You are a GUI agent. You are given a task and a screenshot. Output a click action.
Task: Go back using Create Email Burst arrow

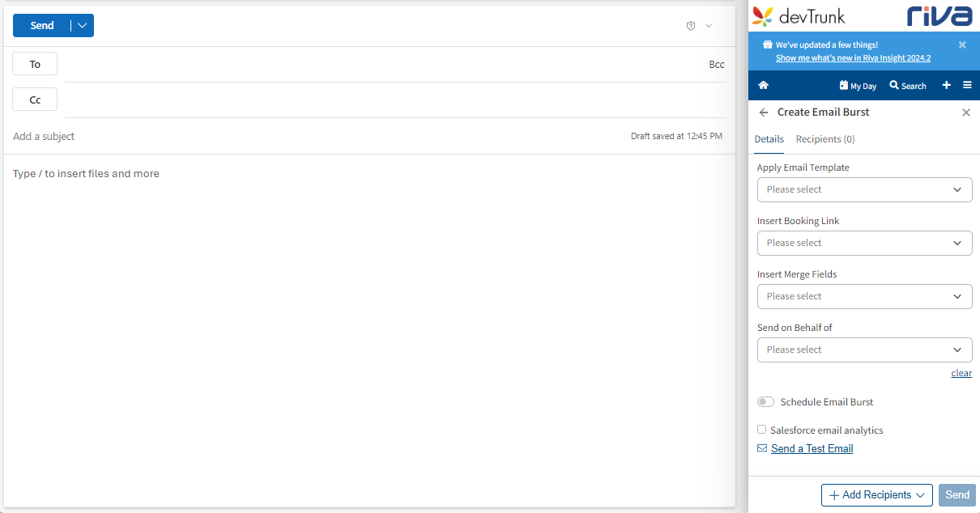(764, 112)
